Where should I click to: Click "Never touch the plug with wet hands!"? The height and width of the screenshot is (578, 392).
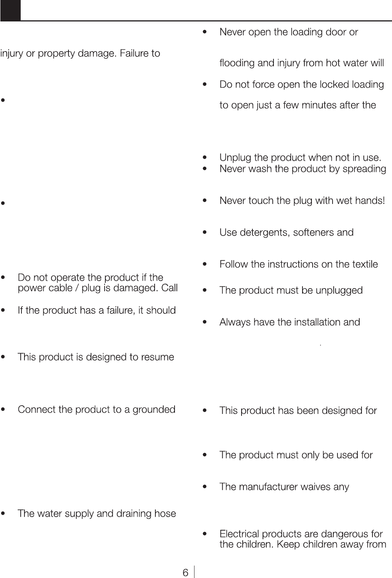(x=302, y=201)
